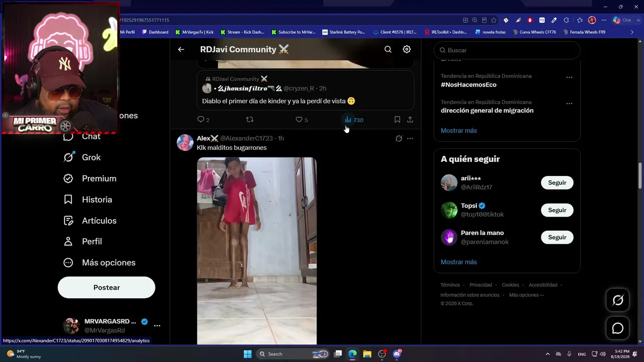Open dirección general de migración trend
Image resolution: width=644 pixels, height=362 pixels.
(x=487, y=111)
